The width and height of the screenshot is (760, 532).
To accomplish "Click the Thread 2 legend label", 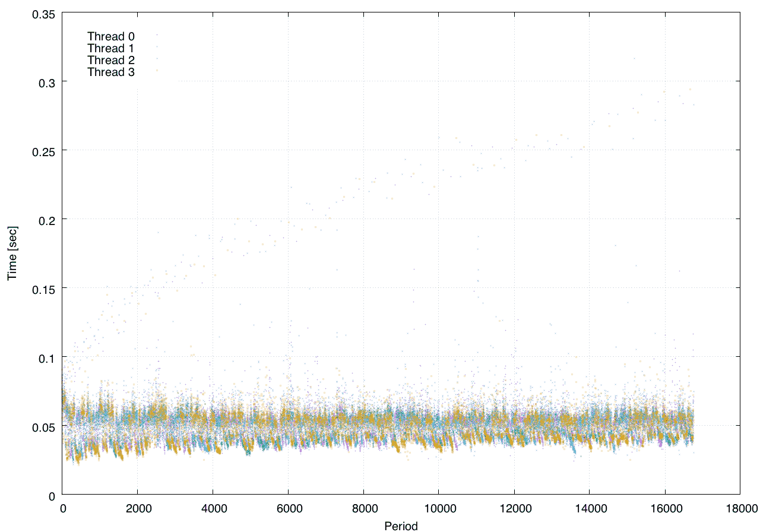I will [x=111, y=61].
